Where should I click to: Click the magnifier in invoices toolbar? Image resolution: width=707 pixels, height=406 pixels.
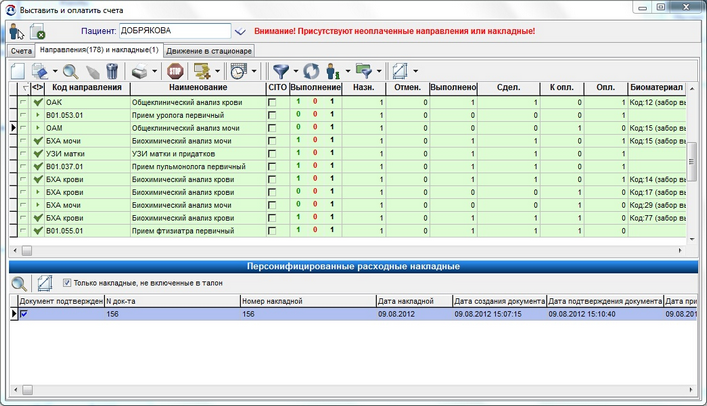pos(19,283)
